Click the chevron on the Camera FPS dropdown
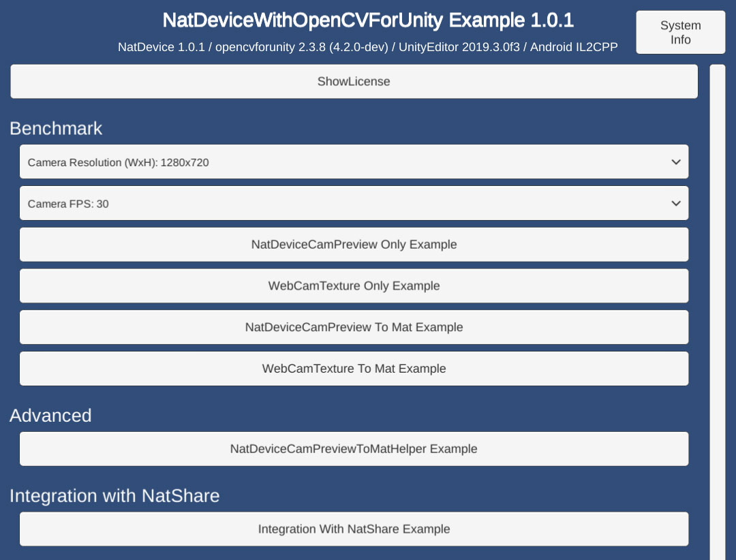Image resolution: width=736 pixels, height=560 pixels. coord(676,203)
